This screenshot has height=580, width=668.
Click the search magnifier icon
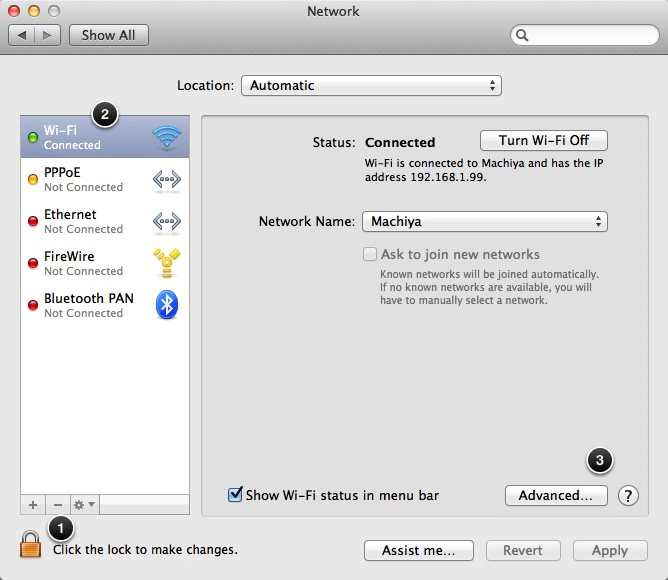[x=522, y=35]
